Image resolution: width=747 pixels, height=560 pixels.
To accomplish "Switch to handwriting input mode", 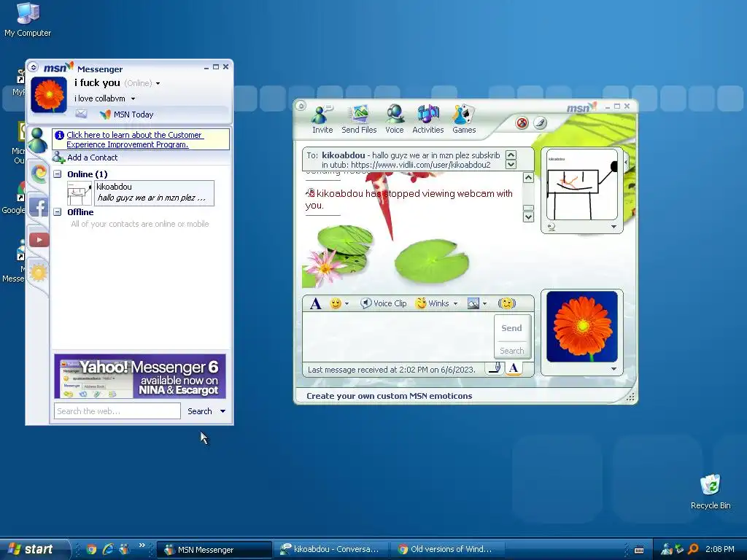I will [x=495, y=367].
